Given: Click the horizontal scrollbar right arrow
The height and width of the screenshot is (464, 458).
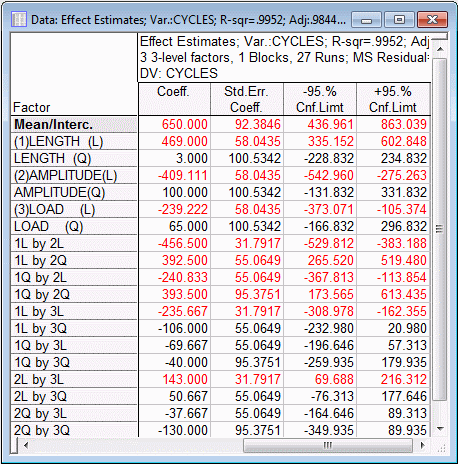Looking at the screenshot, I should point(423,445).
